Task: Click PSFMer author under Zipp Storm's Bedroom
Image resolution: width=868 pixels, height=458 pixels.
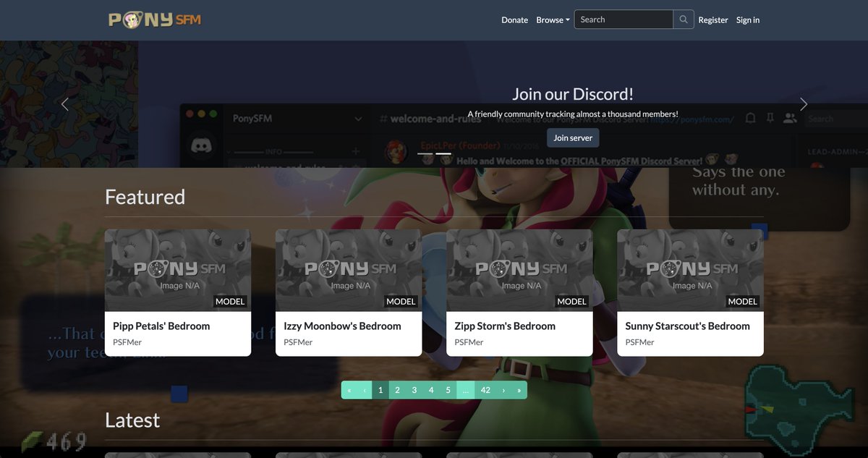Action: pyautogui.click(x=469, y=342)
